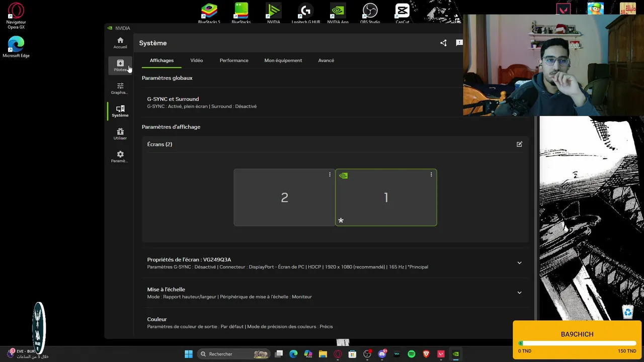Screen dimensions: 644x362
Task: Open the three-dot menu on display 2
Action: pyautogui.click(x=330, y=174)
